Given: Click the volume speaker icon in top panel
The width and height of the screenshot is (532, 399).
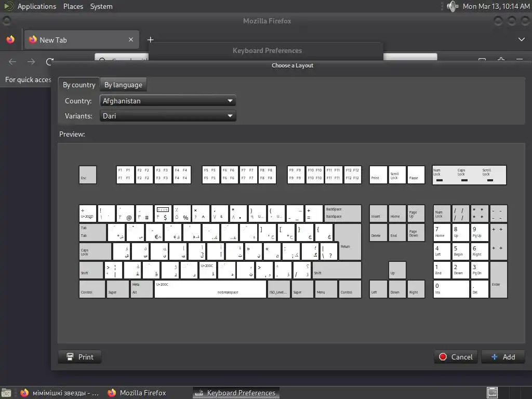Looking at the screenshot, I should [x=453, y=6].
